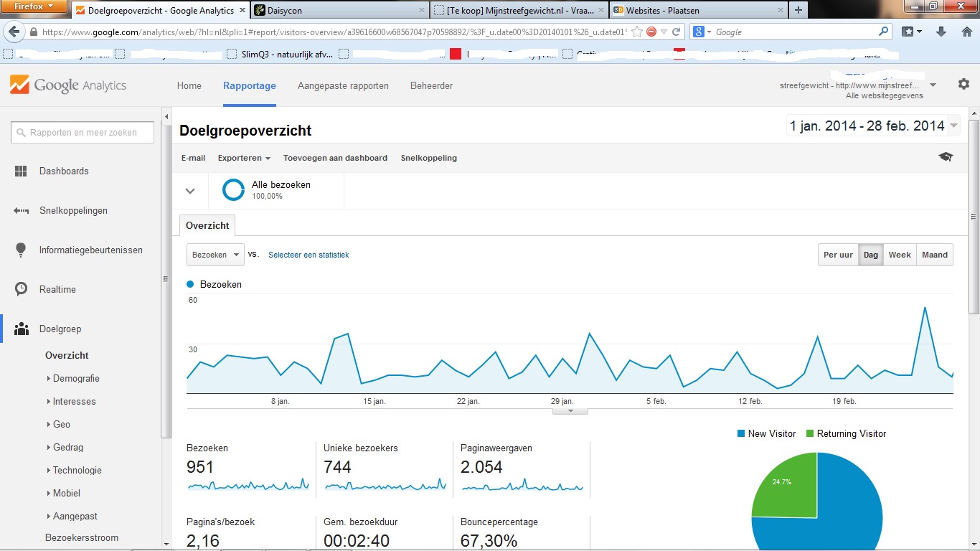Click the Firefox URL address bar

[334, 32]
